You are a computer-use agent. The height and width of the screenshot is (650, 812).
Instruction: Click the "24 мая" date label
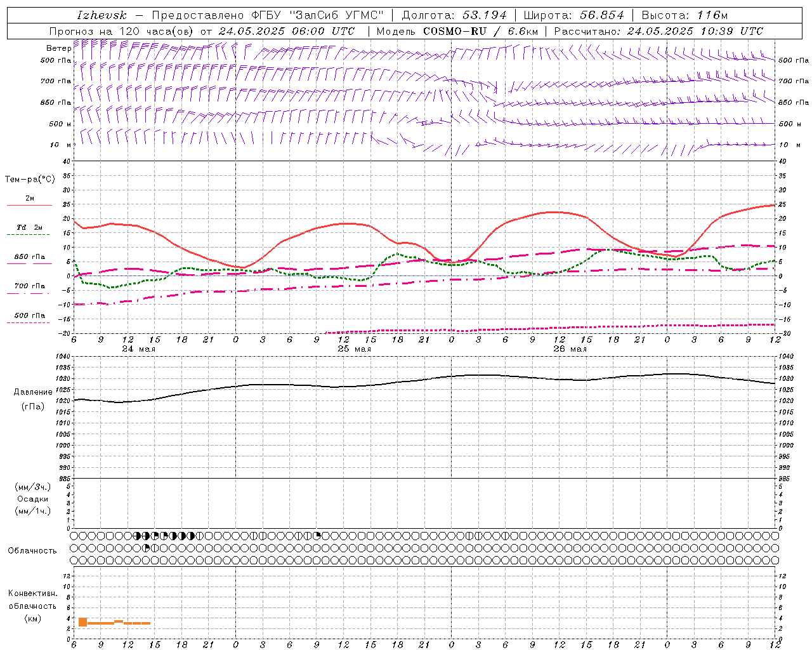click(138, 349)
